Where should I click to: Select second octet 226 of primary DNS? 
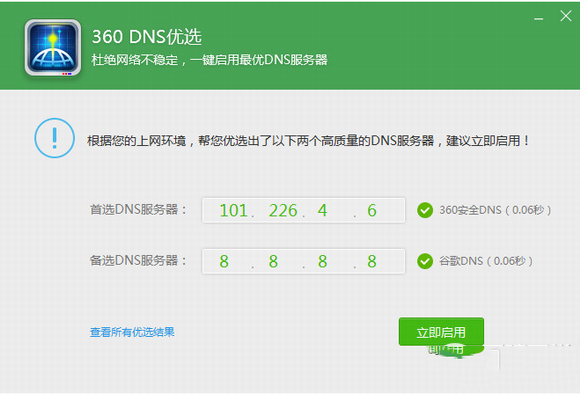[283, 210]
